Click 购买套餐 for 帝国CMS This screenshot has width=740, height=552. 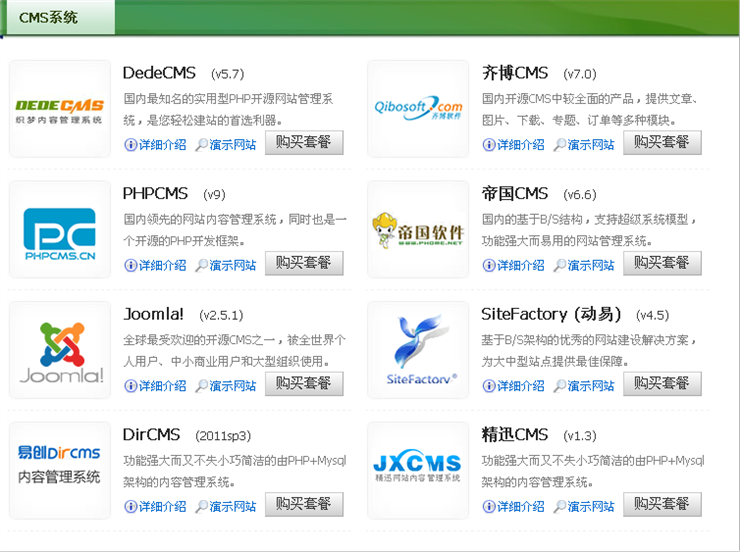[662, 263]
